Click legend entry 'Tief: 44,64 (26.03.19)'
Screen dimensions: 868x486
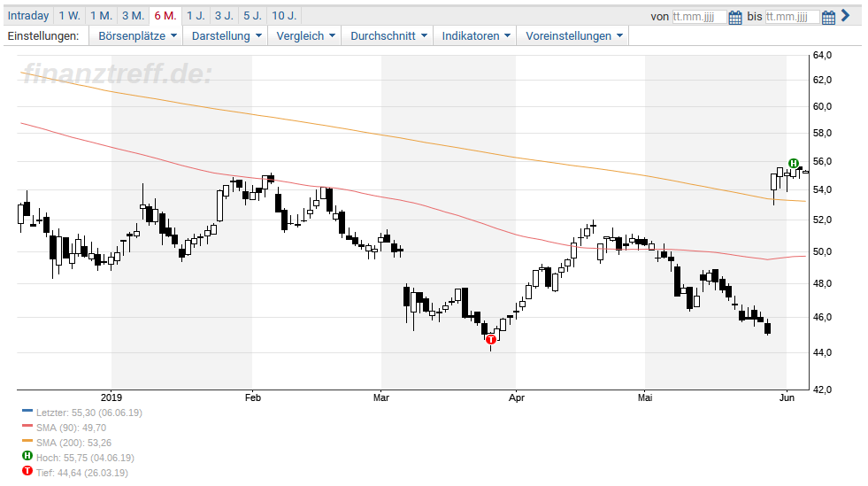coord(82,473)
